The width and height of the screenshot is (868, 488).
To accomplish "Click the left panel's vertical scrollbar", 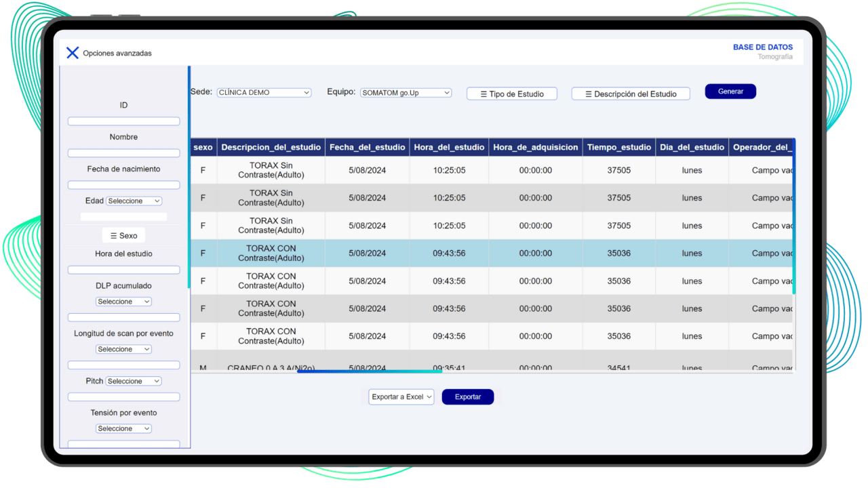I will tap(189, 178).
